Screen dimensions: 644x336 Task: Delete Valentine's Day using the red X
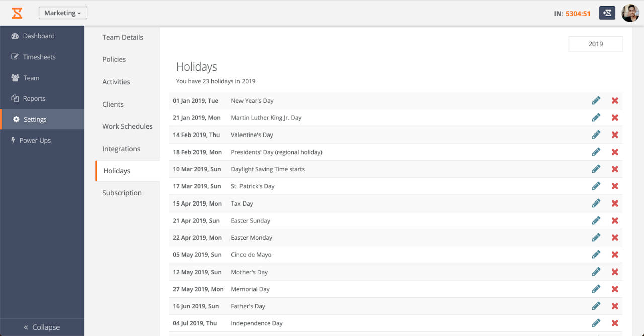click(x=615, y=135)
